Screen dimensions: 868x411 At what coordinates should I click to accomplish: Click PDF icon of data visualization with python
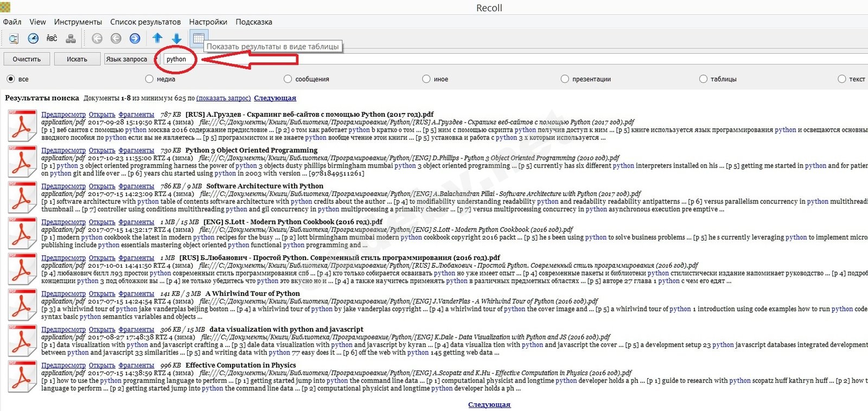(22, 341)
